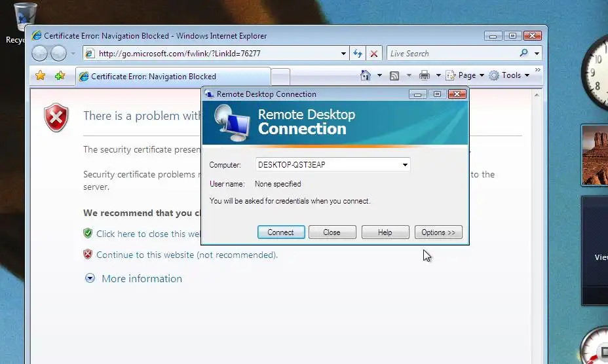Image resolution: width=608 pixels, height=364 pixels.
Task: Click the red Stop loading icon
Action: pyautogui.click(x=374, y=54)
